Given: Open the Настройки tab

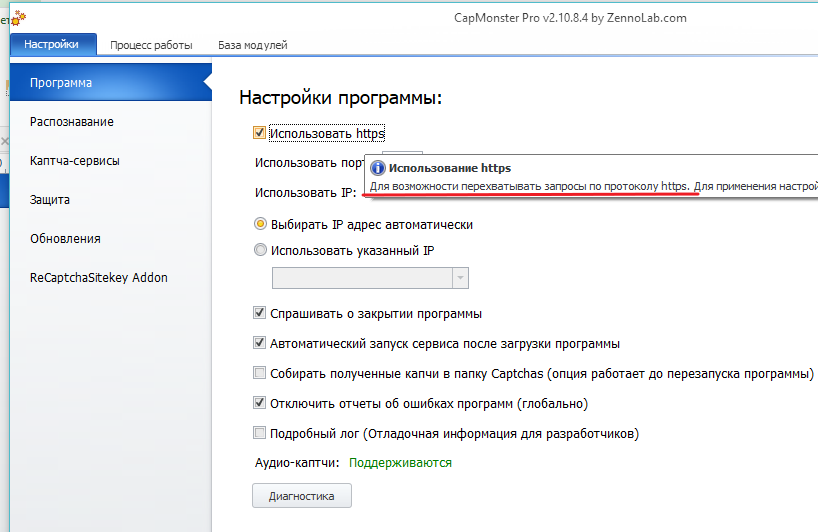Looking at the screenshot, I should coord(52,44).
